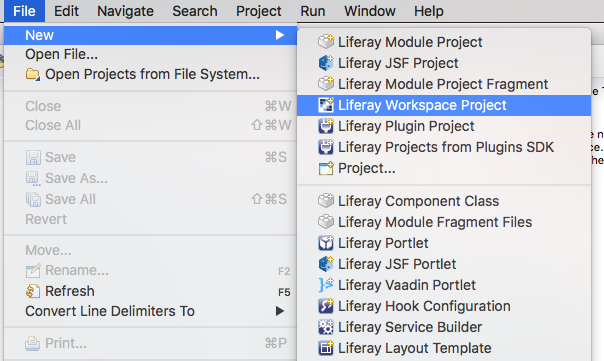Choose Liferay Vaadin Portlet entry
604x361 pixels.
(444, 285)
